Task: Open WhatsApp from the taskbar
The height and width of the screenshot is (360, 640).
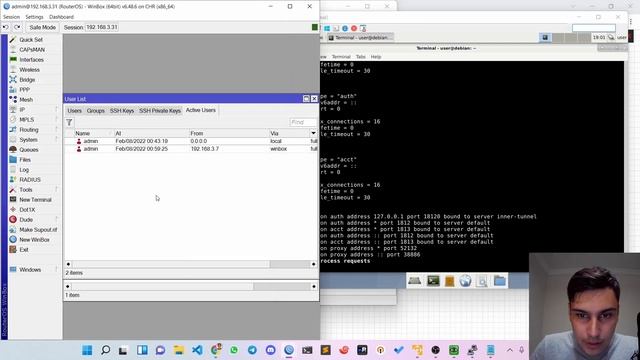Action: (234, 350)
